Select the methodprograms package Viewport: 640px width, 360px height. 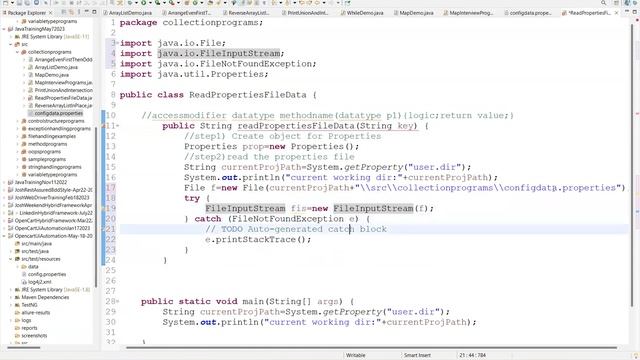[47, 144]
